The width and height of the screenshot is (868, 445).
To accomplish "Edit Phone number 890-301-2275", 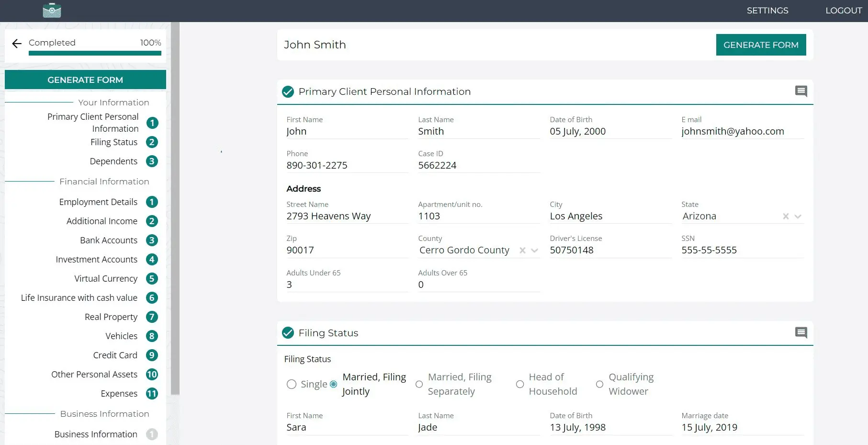I will pyautogui.click(x=347, y=166).
